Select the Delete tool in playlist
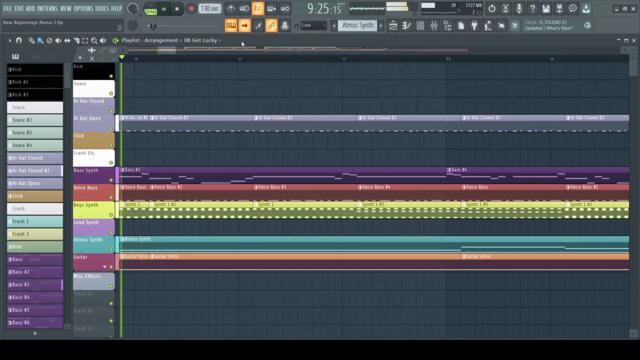 point(49,40)
